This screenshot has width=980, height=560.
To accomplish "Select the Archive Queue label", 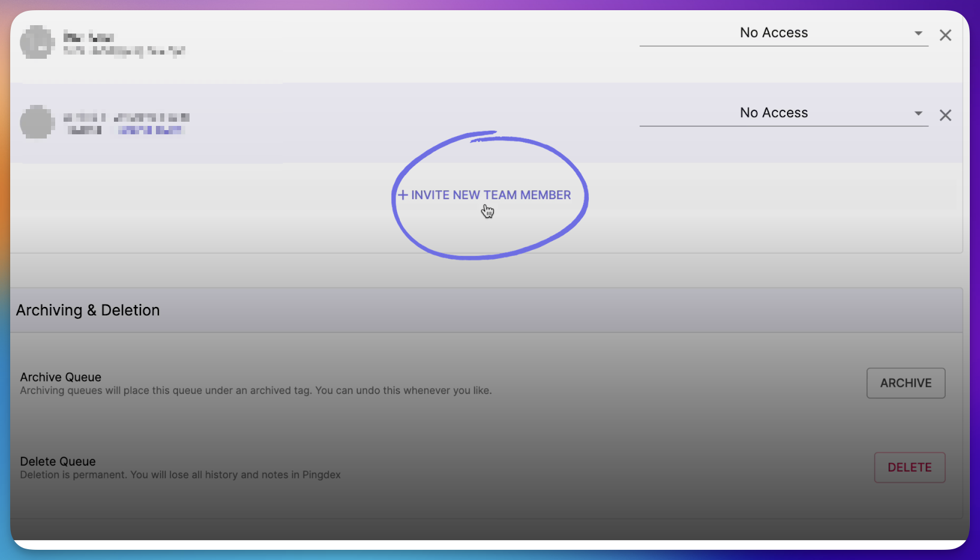I will (61, 377).
